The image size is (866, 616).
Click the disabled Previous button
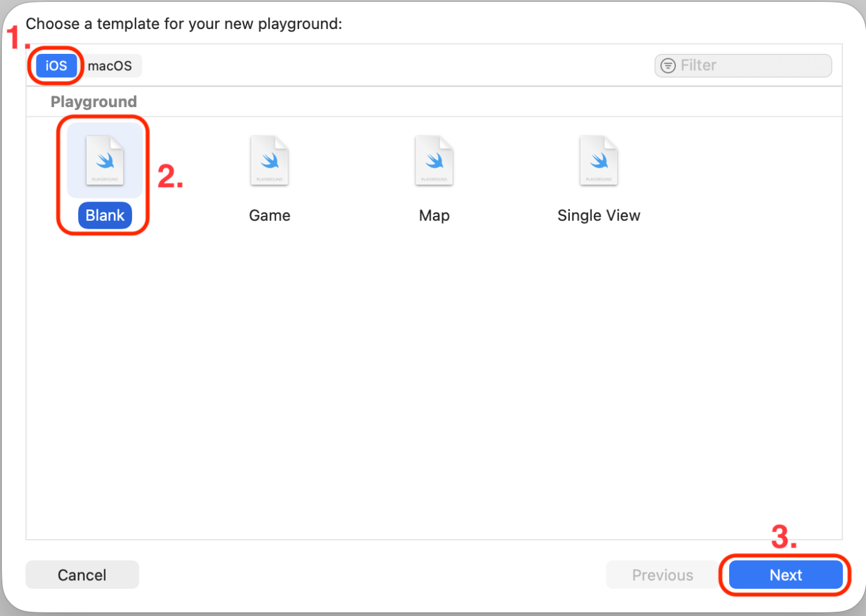coord(663,575)
